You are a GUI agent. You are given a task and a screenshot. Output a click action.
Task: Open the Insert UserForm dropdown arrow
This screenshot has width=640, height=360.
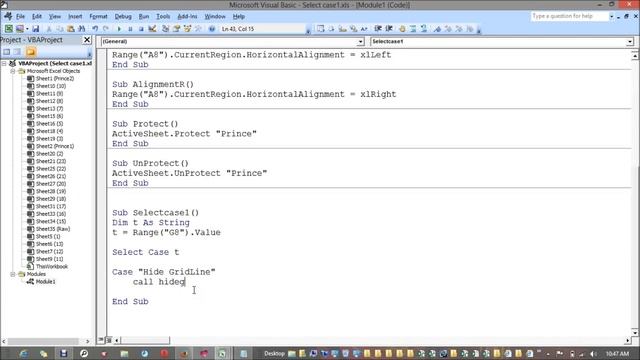[27, 29]
